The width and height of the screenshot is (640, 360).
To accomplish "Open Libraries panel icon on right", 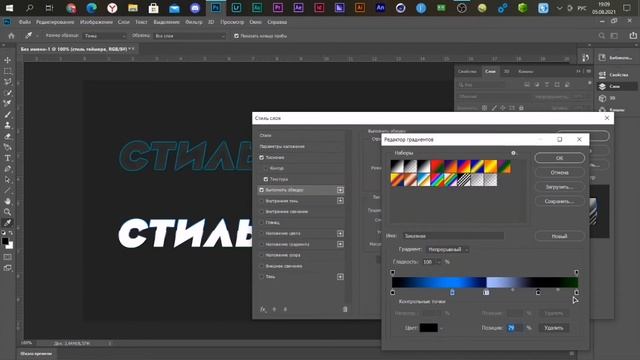I will pyautogui.click(x=602, y=58).
